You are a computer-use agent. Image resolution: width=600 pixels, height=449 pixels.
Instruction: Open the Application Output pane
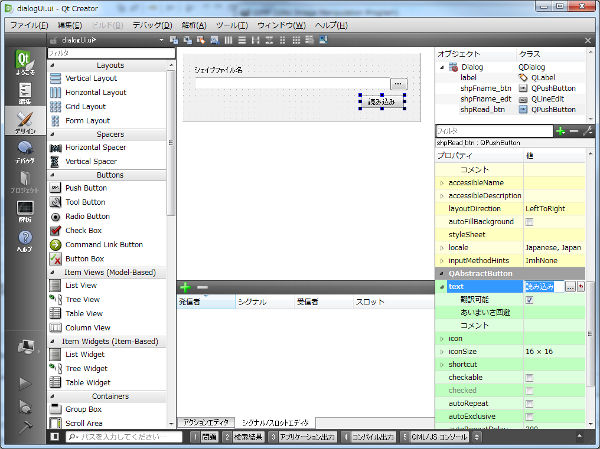[x=302, y=437]
